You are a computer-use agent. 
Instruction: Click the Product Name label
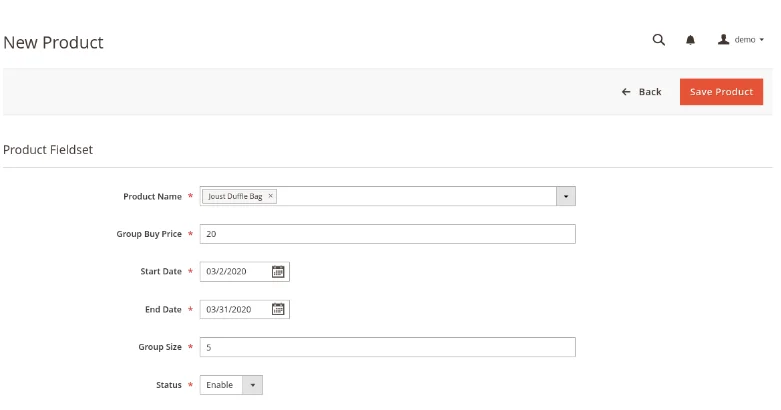(152, 197)
